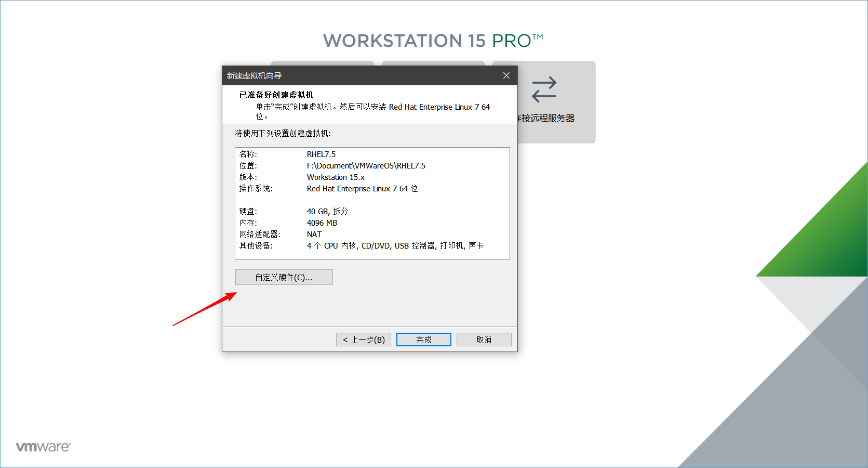Click the 硬盘: label
Screen dimensions: 868x468
(x=248, y=212)
